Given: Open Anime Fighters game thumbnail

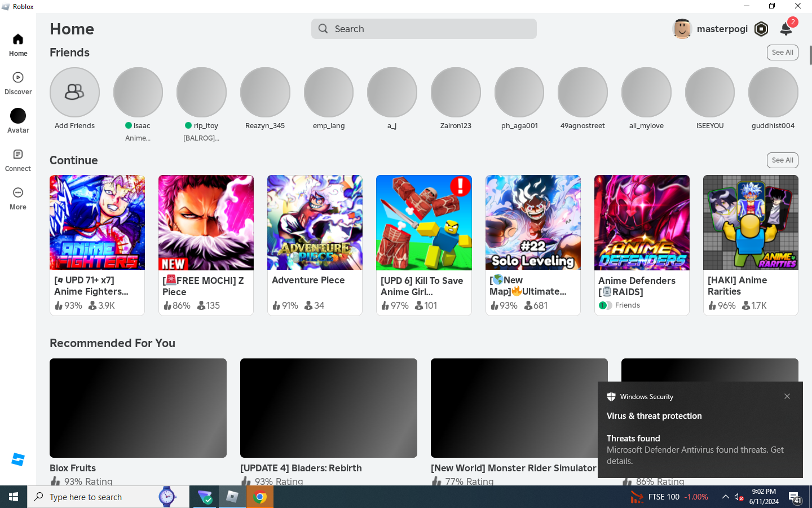Looking at the screenshot, I should (x=97, y=222).
